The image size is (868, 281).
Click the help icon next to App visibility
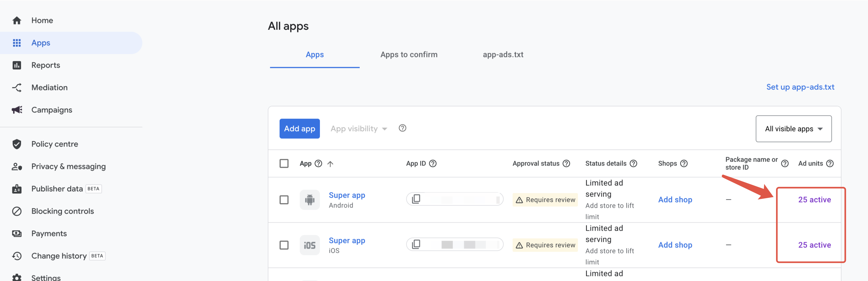[402, 128]
